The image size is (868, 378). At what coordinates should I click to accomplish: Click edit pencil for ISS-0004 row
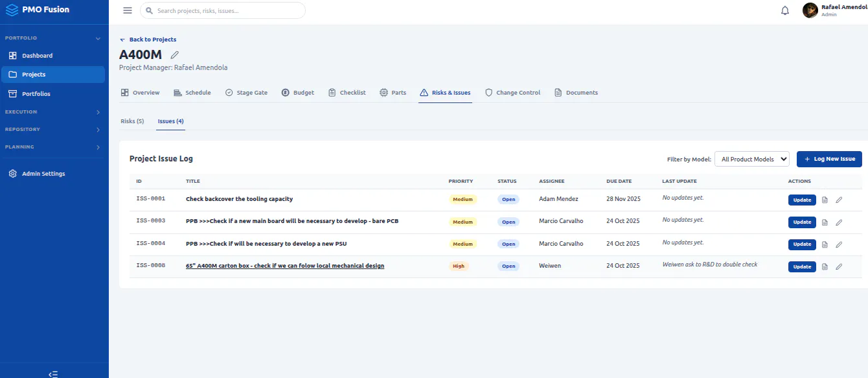839,244
